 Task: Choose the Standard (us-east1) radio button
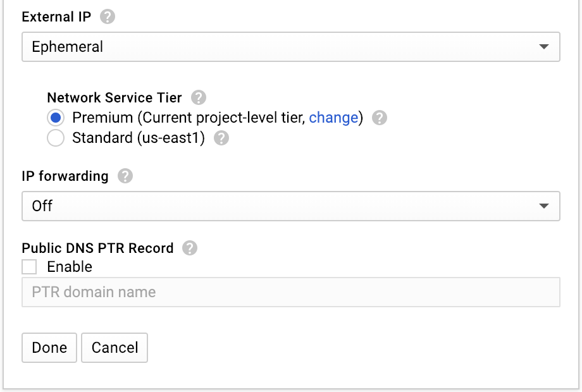pos(56,138)
